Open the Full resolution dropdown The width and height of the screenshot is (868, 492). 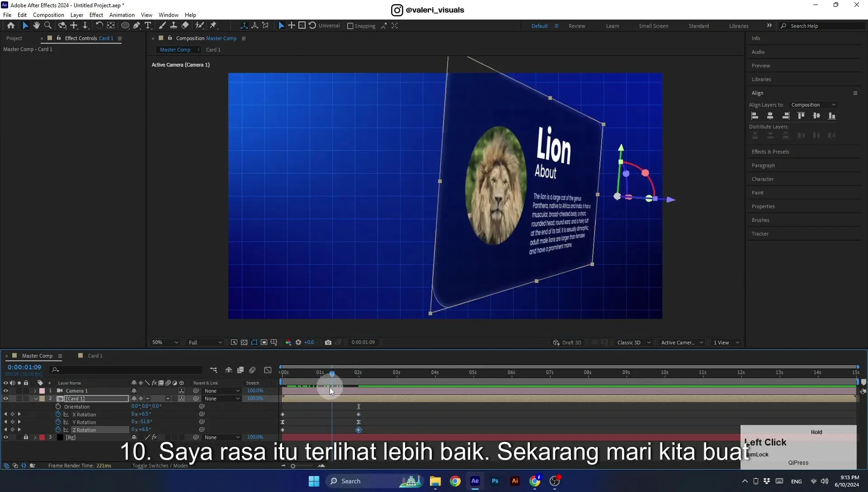point(205,342)
